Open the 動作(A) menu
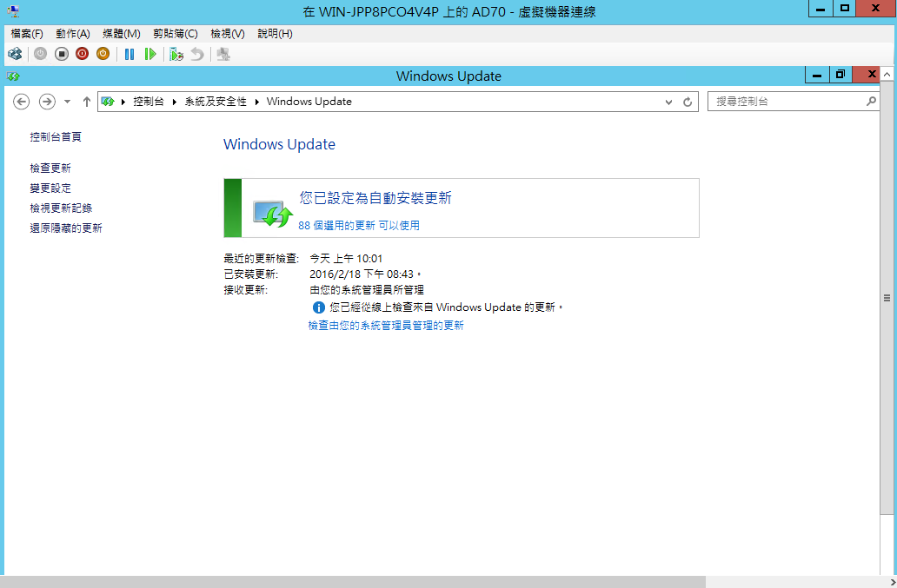 (73, 34)
